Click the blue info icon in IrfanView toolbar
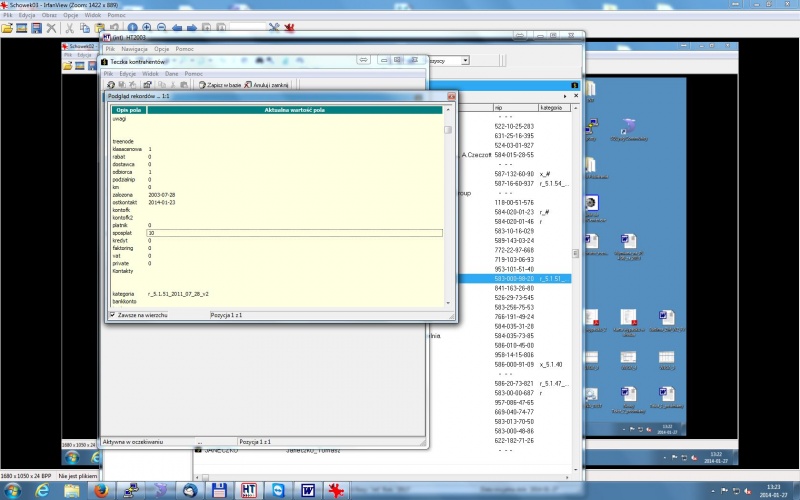The image size is (800, 500). click(x=132, y=28)
